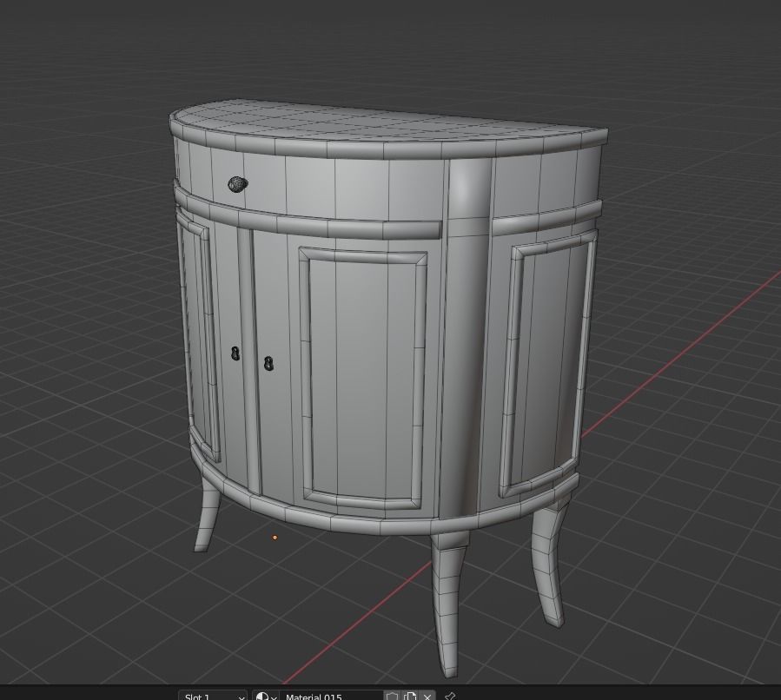Select the right keyhole on the cabinet door

(x=268, y=363)
